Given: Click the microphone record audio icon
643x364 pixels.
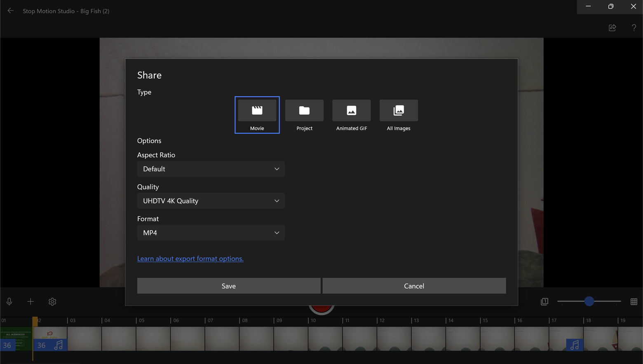Looking at the screenshot, I should tap(9, 301).
